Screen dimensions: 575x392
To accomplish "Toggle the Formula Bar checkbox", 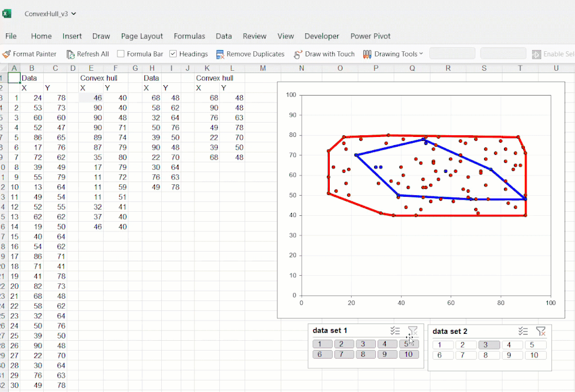I will click(121, 54).
